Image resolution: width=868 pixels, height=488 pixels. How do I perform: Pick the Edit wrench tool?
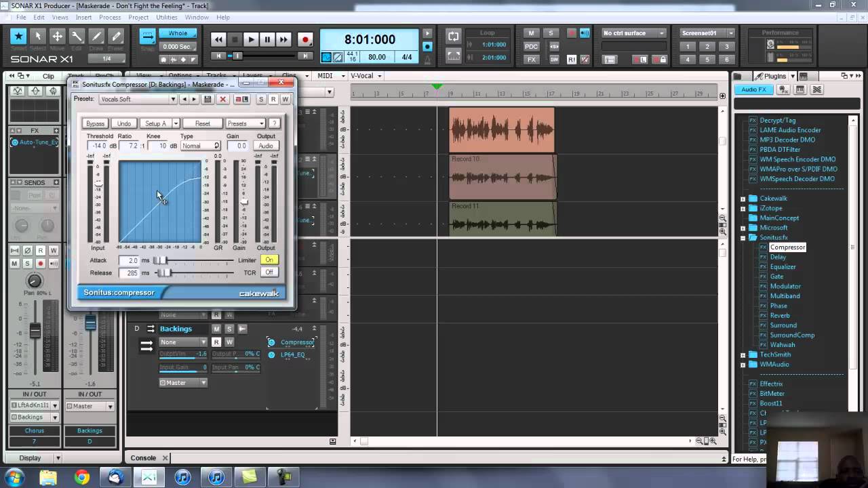pyautogui.click(x=77, y=37)
